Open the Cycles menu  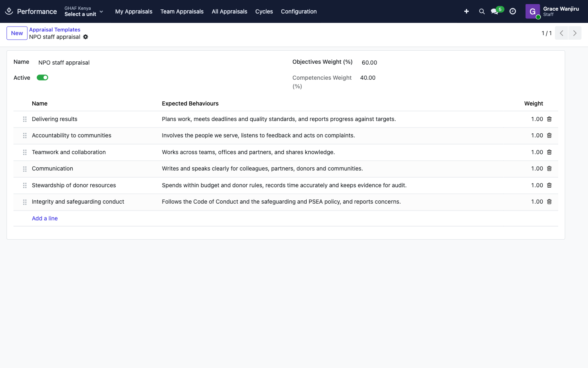tap(264, 11)
